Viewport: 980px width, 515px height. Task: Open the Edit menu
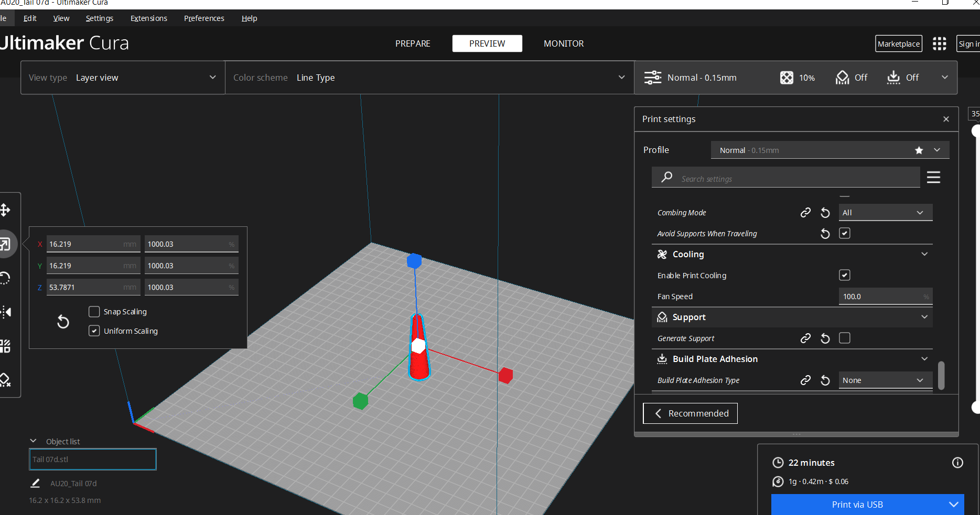30,18
